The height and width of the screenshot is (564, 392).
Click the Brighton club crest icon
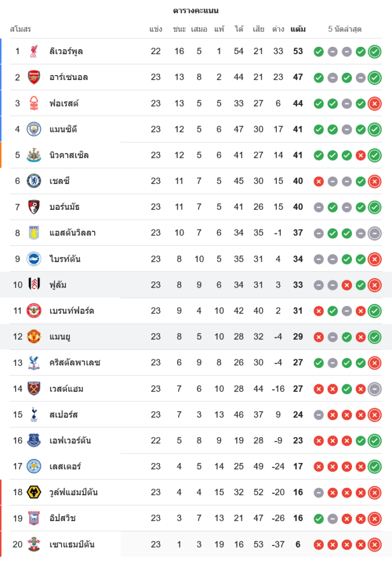click(x=34, y=259)
